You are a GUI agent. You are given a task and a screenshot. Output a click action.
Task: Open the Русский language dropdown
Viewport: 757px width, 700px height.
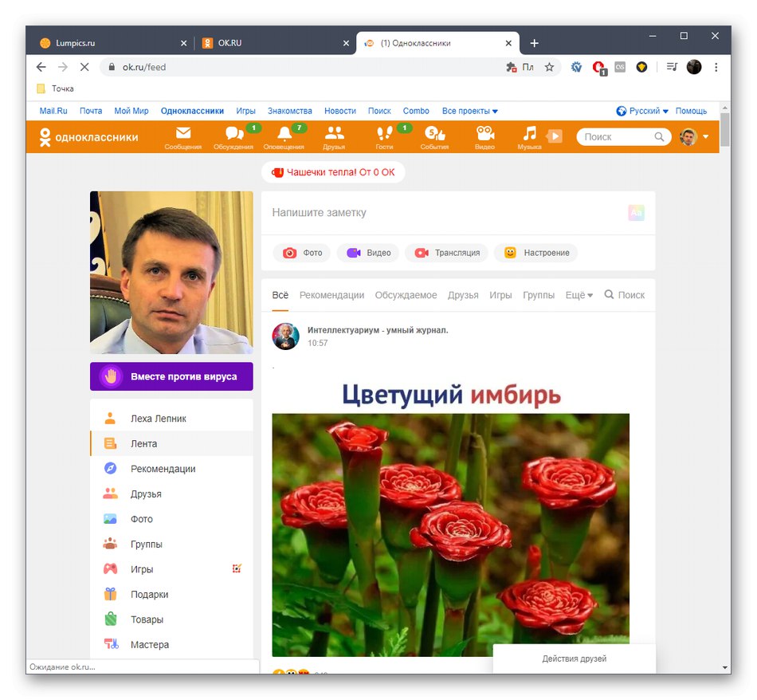click(x=647, y=111)
